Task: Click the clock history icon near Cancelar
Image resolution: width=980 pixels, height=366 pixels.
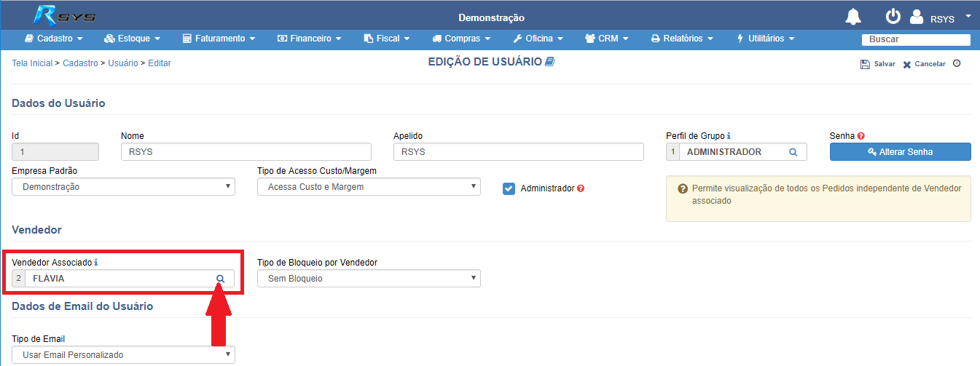Action: pos(957,63)
